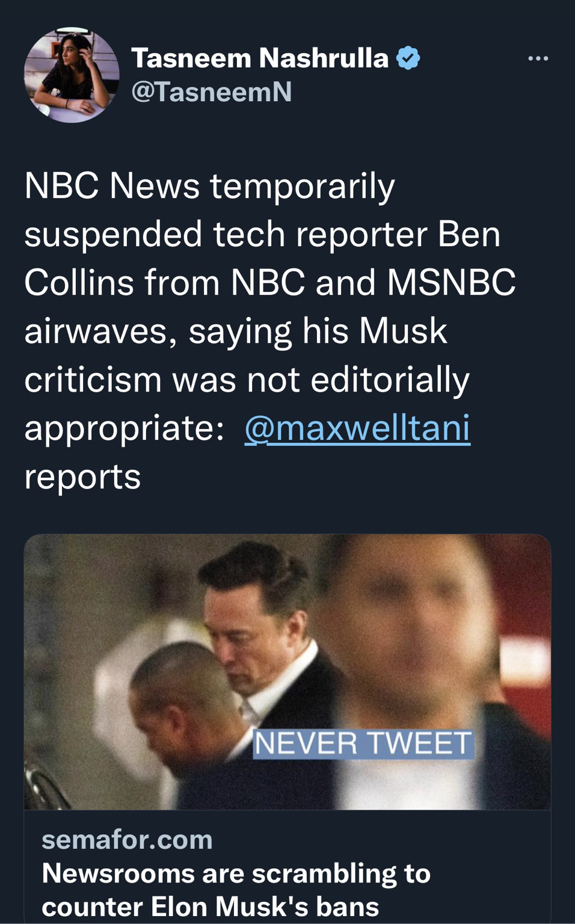The width and height of the screenshot is (575, 924).
Task: Open the three-dot more options menu
Action: [537, 58]
